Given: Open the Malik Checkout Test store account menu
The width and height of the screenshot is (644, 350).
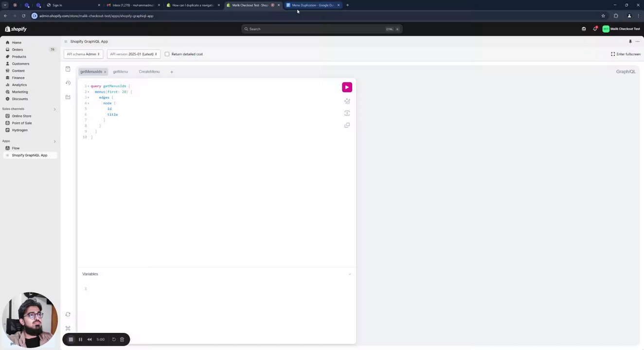Looking at the screenshot, I should (x=621, y=29).
